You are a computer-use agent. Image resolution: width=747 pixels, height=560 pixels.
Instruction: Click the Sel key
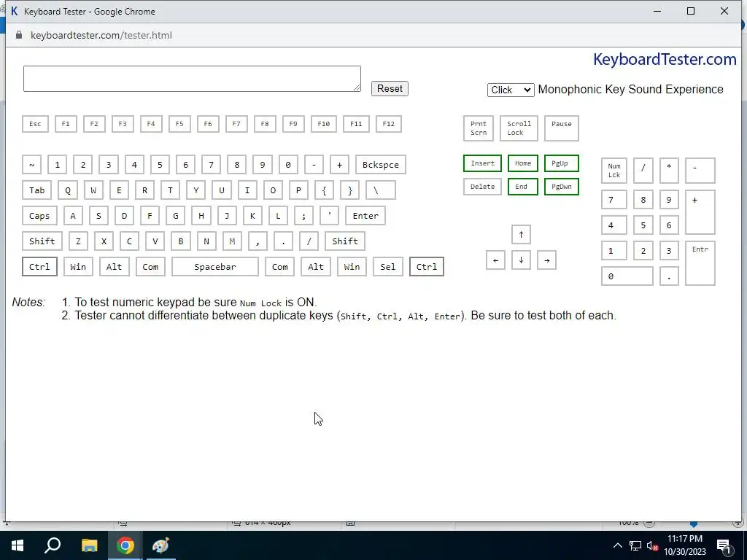(x=388, y=267)
